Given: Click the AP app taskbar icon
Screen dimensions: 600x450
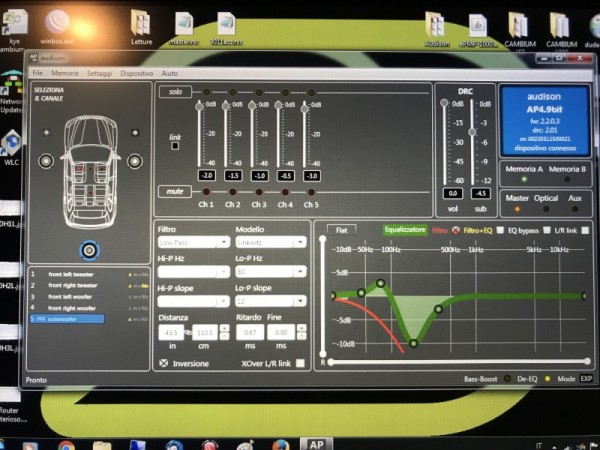Looking at the screenshot, I should 316,444.
